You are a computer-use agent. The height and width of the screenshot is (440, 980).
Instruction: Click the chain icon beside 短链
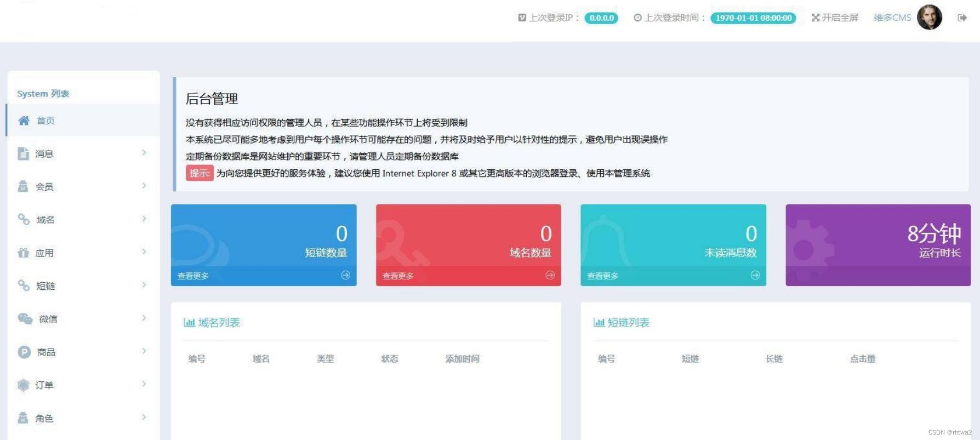(24, 285)
